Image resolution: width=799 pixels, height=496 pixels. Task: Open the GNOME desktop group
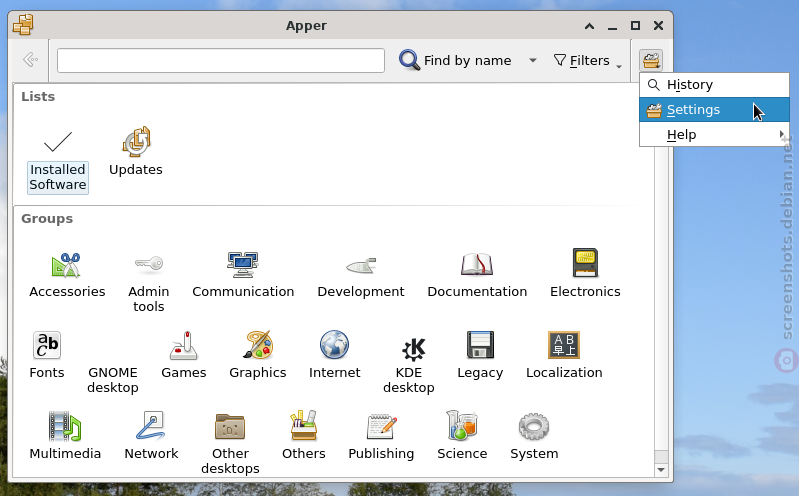pos(113,380)
